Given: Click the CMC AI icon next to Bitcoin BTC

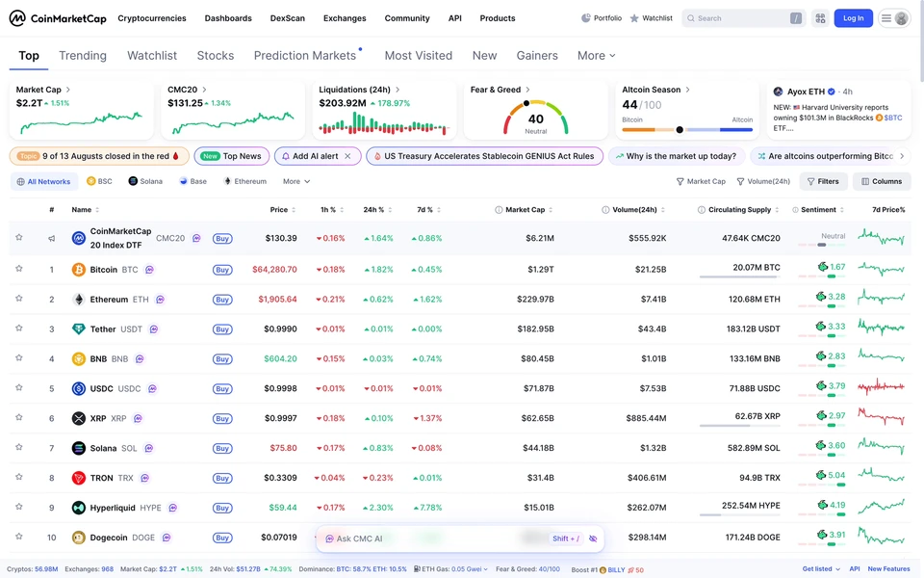Looking at the screenshot, I should tap(150, 270).
